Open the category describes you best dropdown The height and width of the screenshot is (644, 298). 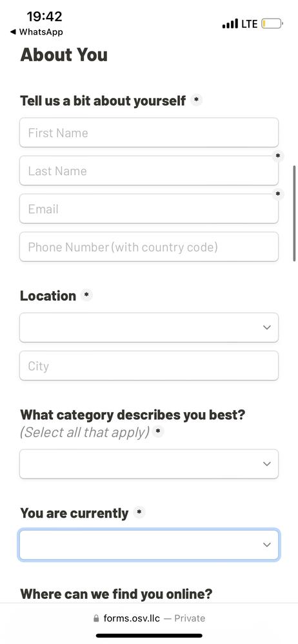(x=148, y=464)
